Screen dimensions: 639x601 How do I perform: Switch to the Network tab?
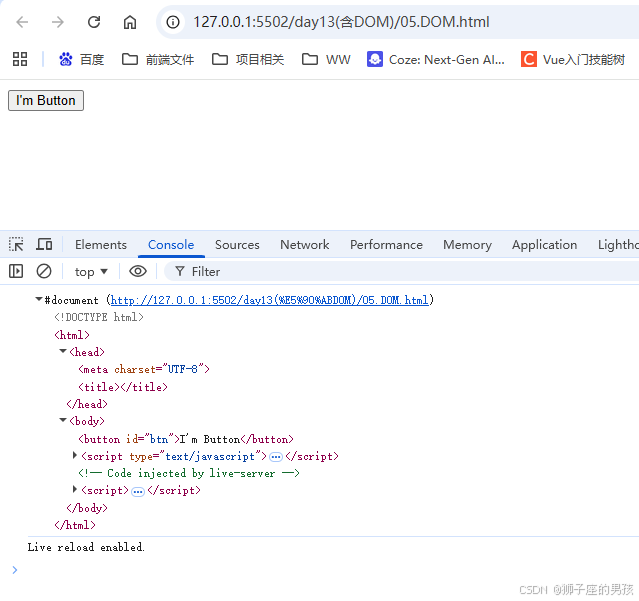pyautogui.click(x=304, y=244)
